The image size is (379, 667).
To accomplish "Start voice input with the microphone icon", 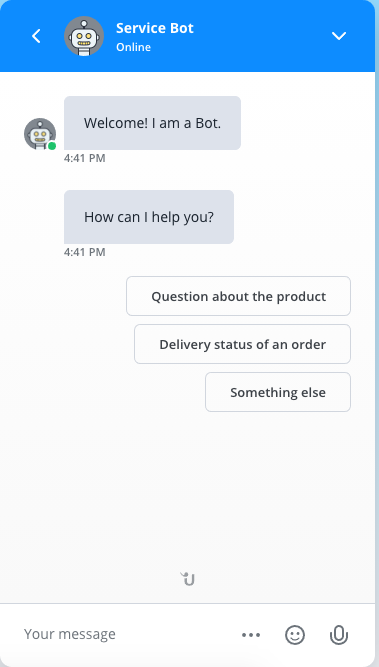I will pyautogui.click(x=339, y=635).
